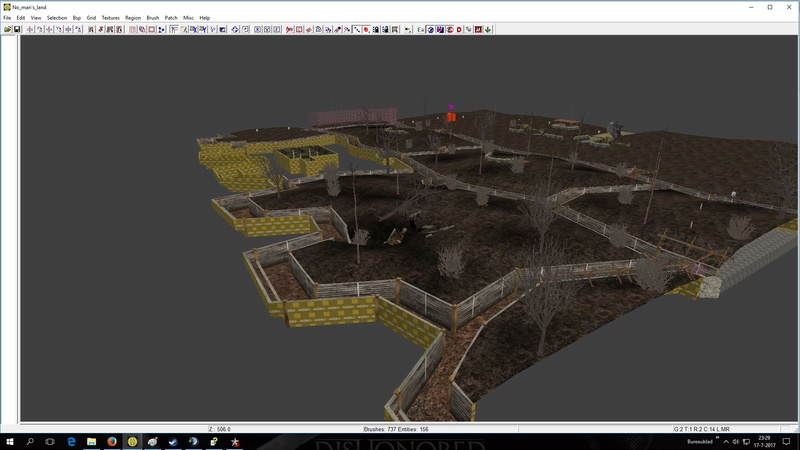Screen dimensions: 800x450
Task: Click the x-axis Flip toolbar icon
Action: click(30, 29)
